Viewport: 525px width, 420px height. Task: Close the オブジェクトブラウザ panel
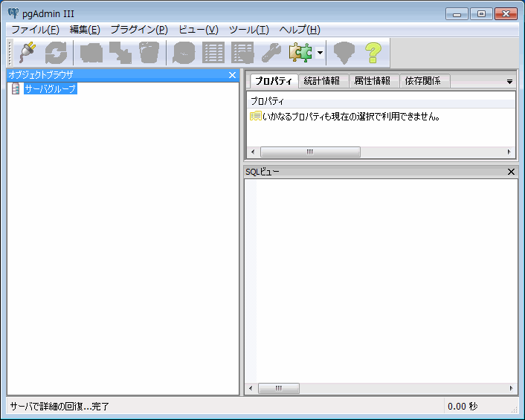pos(232,75)
